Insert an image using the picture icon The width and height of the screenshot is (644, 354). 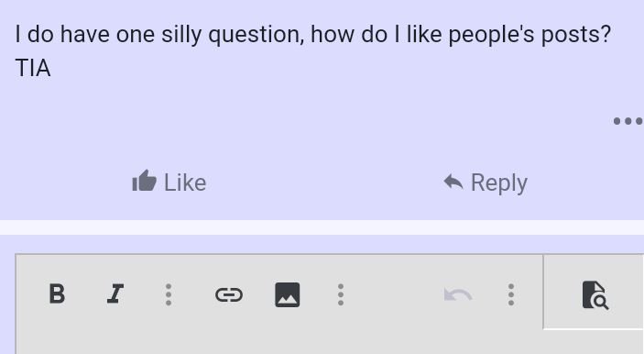coord(287,294)
